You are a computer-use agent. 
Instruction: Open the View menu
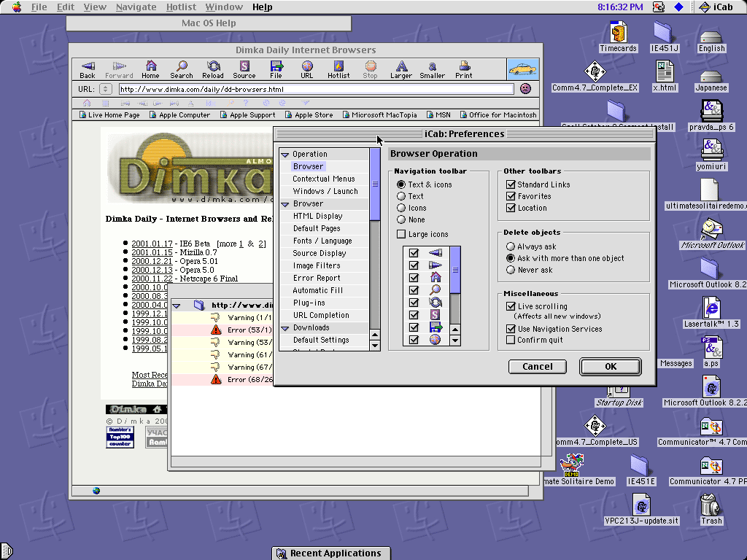(95, 7)
